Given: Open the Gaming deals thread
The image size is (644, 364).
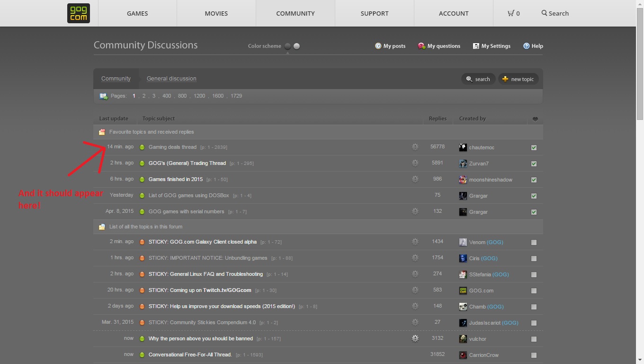Looking at the screenshot, I should (172, 147).
